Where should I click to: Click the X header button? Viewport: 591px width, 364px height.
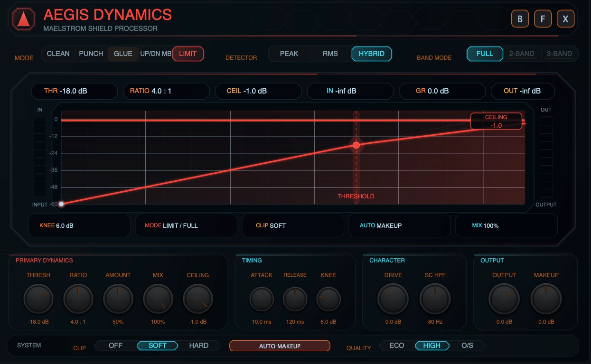[x=565, y=19]
